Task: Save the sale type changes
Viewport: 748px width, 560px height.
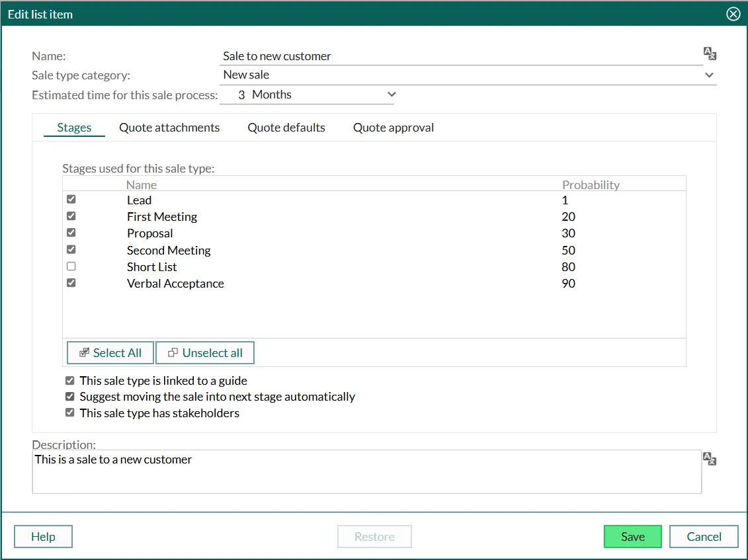Action: coord(632,537)
